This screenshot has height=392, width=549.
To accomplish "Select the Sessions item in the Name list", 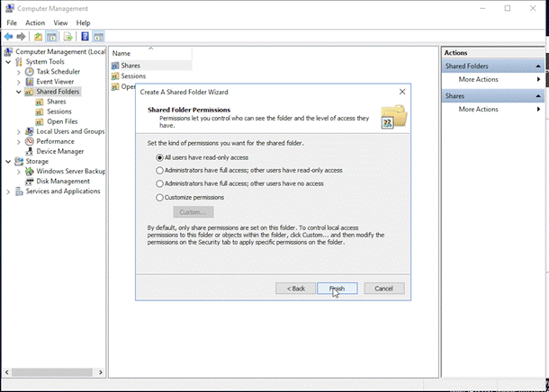I will click(x=133, y=76).
